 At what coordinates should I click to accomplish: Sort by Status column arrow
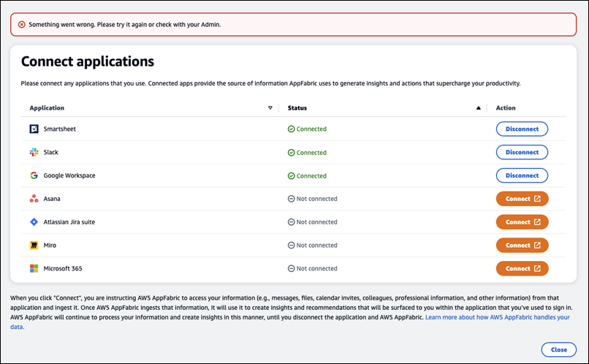[479, 108]
